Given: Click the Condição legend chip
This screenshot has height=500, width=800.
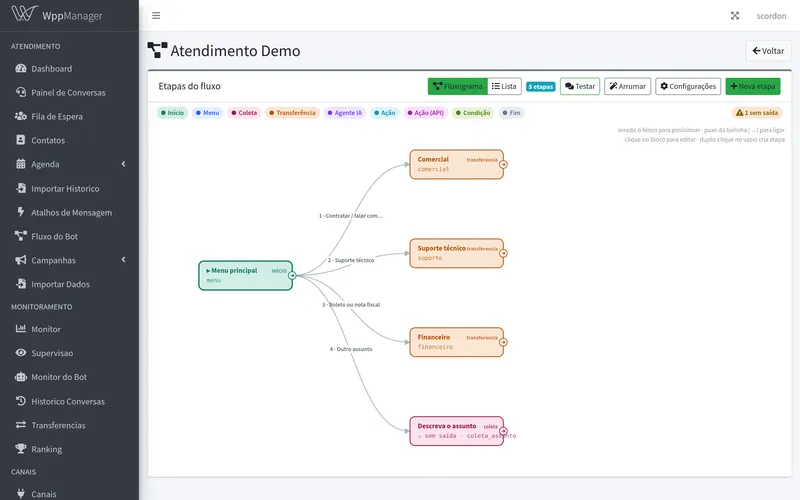Looking at the screenshot, I should [473, 113].
